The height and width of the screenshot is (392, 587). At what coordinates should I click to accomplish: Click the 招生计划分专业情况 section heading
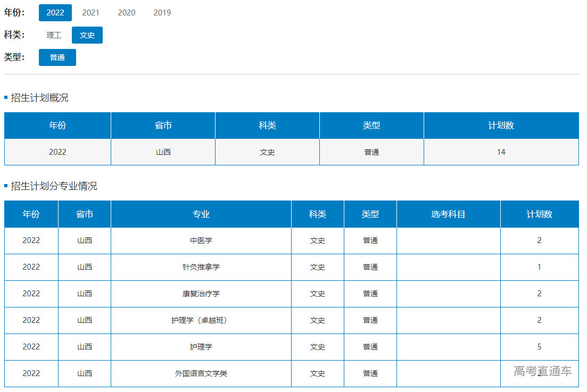point(54,186)
